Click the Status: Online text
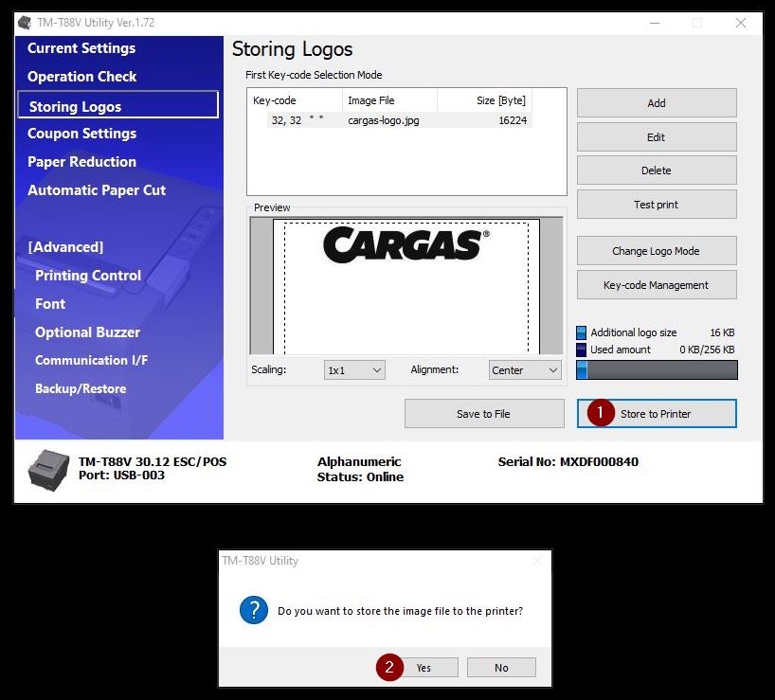775x700 pixels. [360, 476]
